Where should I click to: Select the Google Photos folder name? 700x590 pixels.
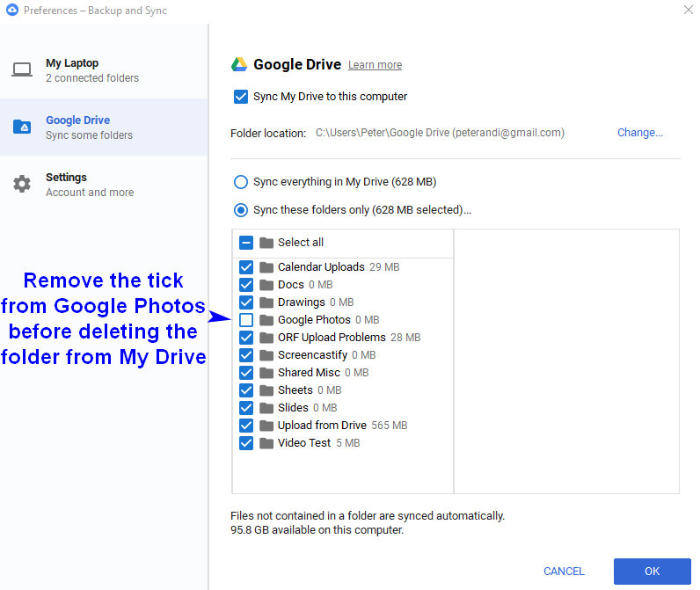(x=314, y=320)
